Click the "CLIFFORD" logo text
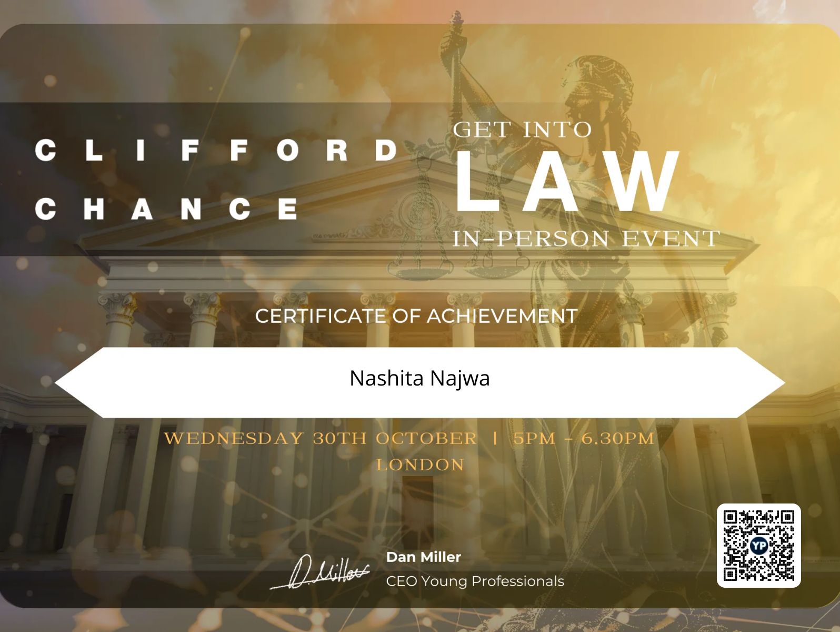Screen dimensions: 840x632 pos(216,150)
